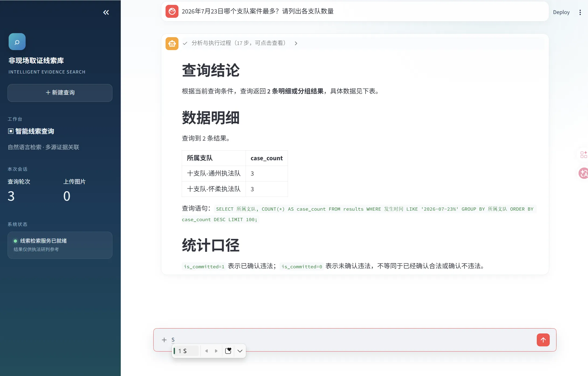
Task: Expand IME candidate list dropdown arrow
Action: (x=240, y=351)
